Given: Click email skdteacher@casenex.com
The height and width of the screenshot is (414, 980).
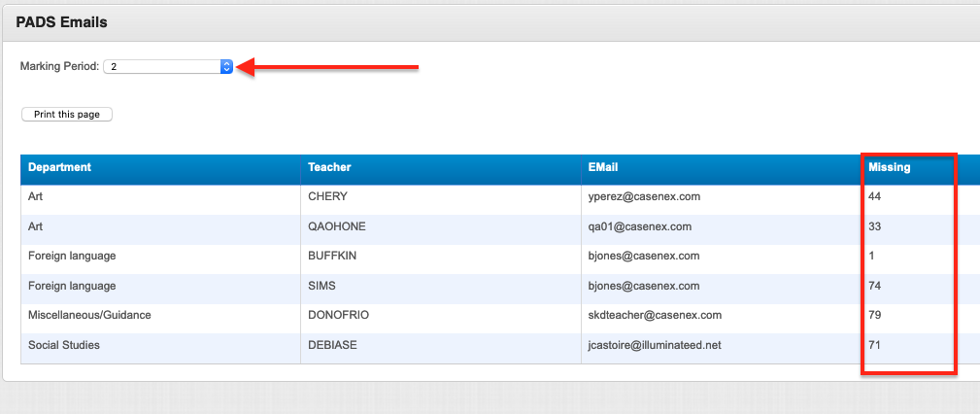Looking at the screenshot, I should (655, 315).
